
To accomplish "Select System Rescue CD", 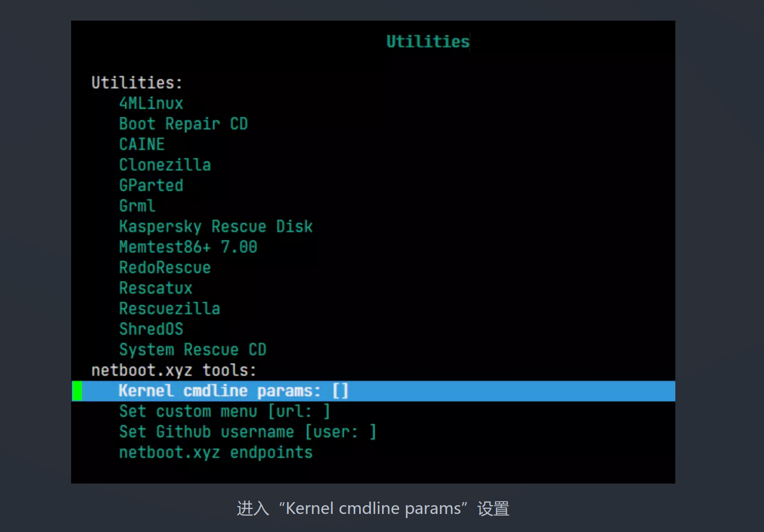I will [193, 350].
